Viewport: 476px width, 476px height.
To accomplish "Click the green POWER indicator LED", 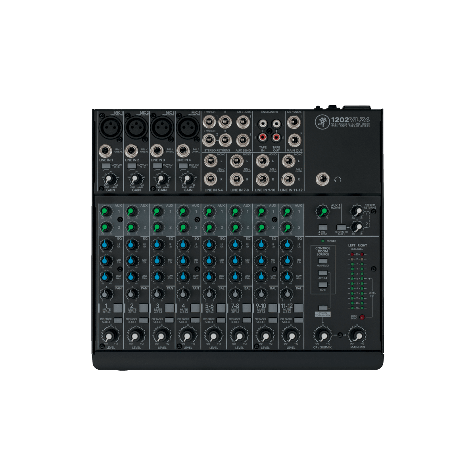I will click(323, 241).
